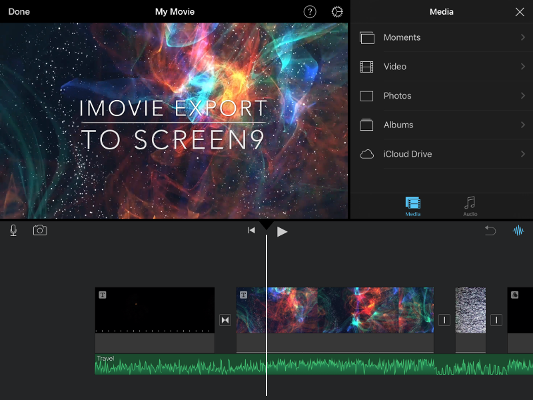Viewport: 533px width, 400px height.
Task: Open project settings gear icon
Action: point(337,12)
